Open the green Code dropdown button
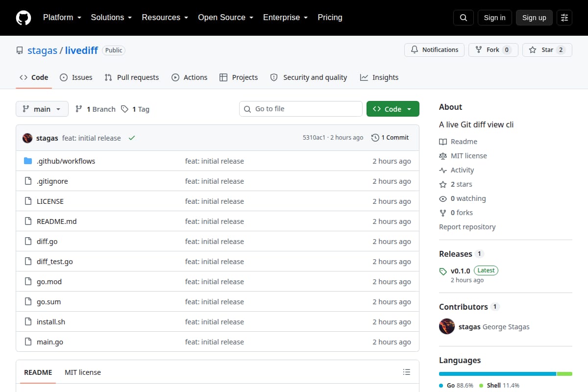Viewport: 588px width, 392px height. (x=393, y=109)
